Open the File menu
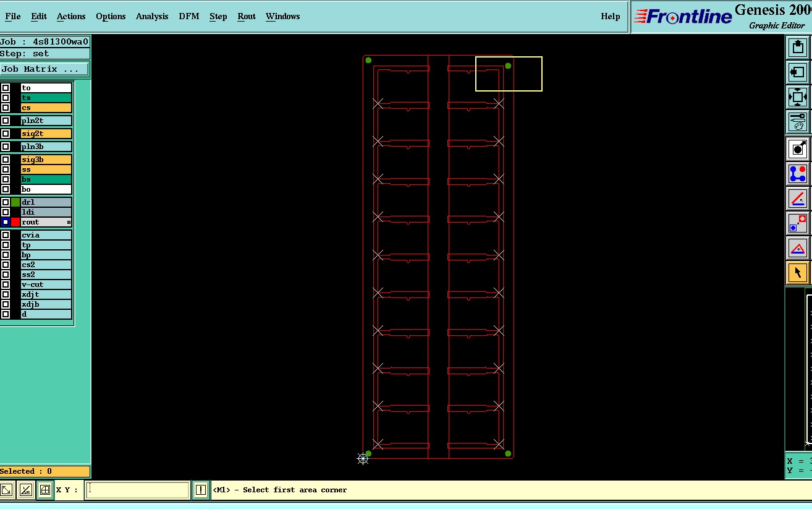This screenshot has width=812, height=509. click(13, 16)
